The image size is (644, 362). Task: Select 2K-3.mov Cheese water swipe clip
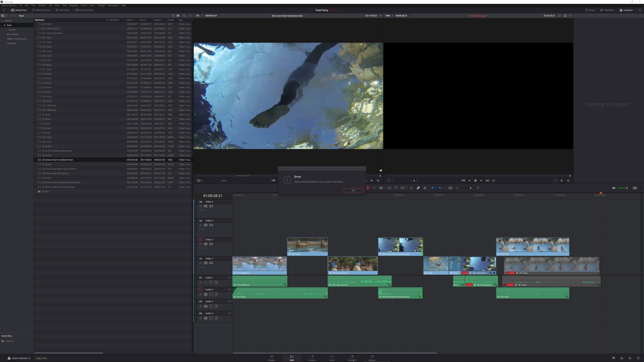(113, 151)
